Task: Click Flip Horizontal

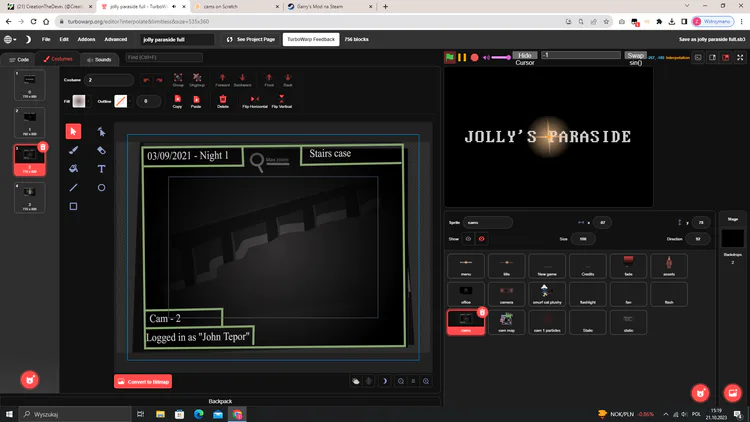Action: pyautogui.click(x=255, y=101)
